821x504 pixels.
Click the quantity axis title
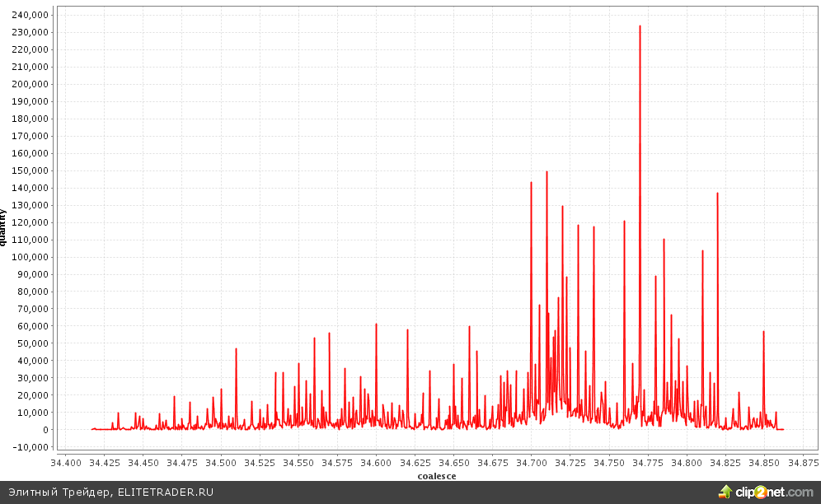pos(2,227)
